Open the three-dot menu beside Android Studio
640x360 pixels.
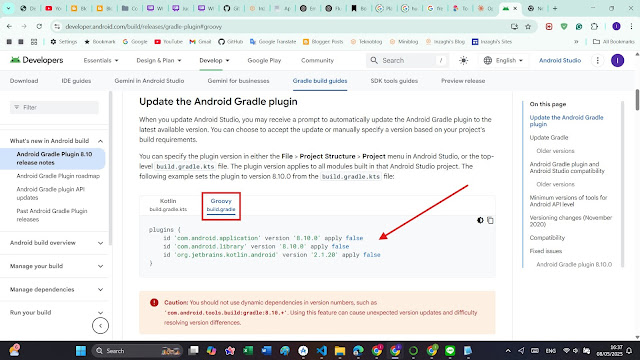click(x=598, y=60)
